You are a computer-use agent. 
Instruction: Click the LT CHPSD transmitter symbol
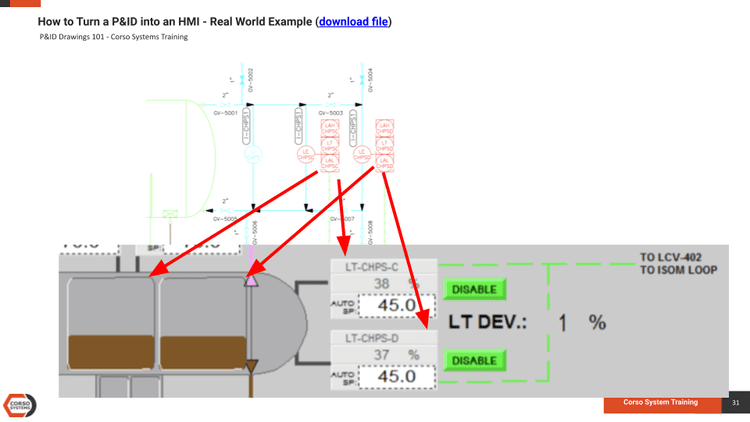click(x=385, y=145)
